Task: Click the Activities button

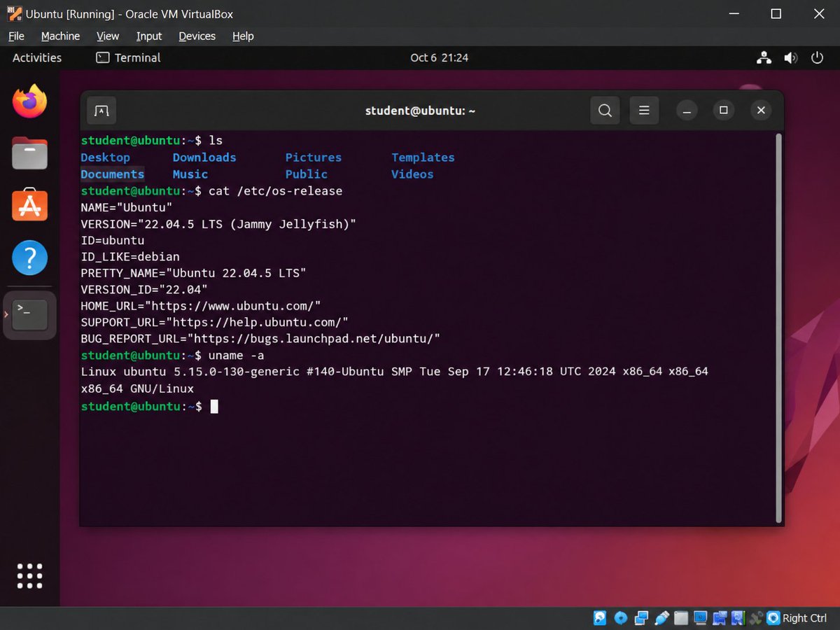Action: pyautogui.click(x=37, y=58)
